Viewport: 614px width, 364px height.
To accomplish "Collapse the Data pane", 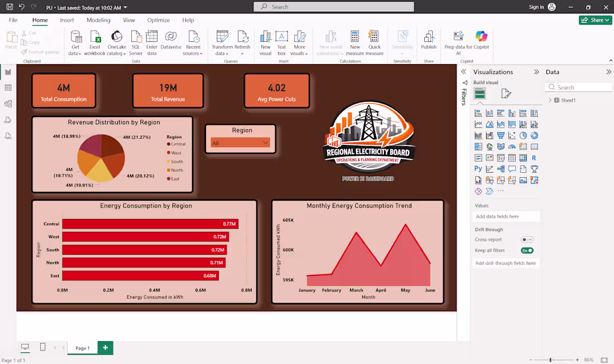I will 608,72.
